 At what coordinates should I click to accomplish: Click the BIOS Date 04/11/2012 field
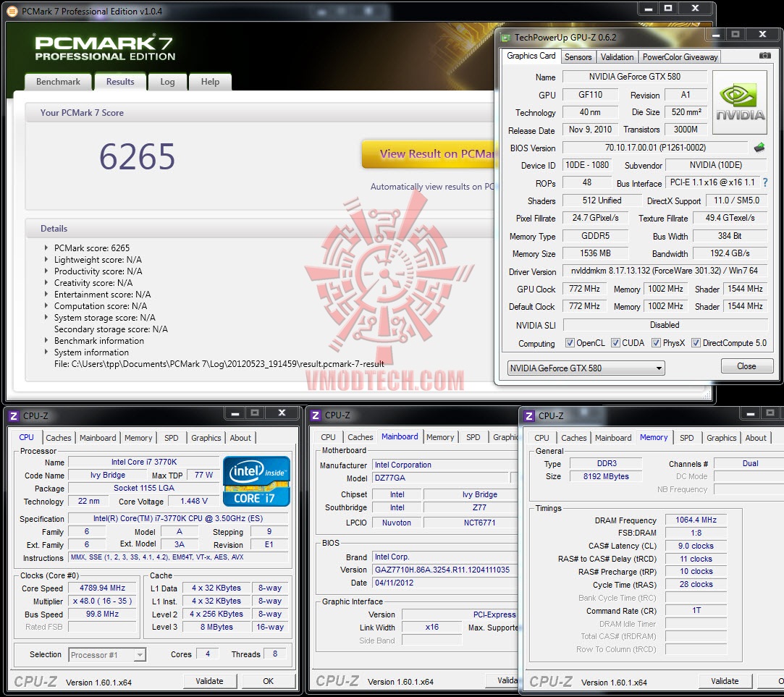(x=445, y=583)
